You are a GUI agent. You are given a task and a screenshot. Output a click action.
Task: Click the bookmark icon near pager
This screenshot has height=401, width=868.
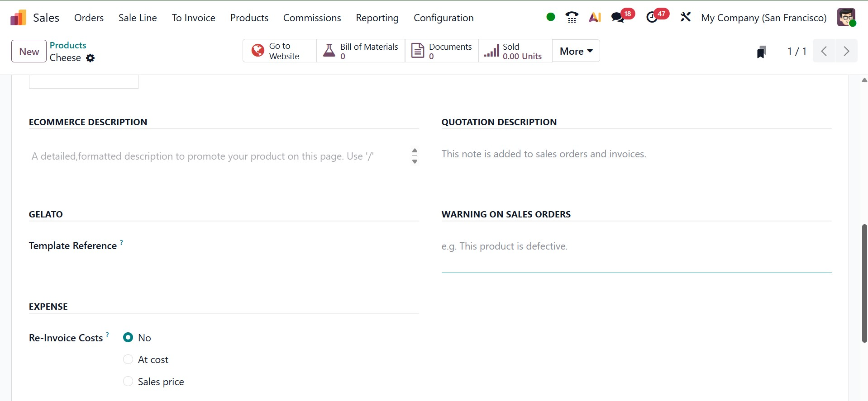point(762,52)
